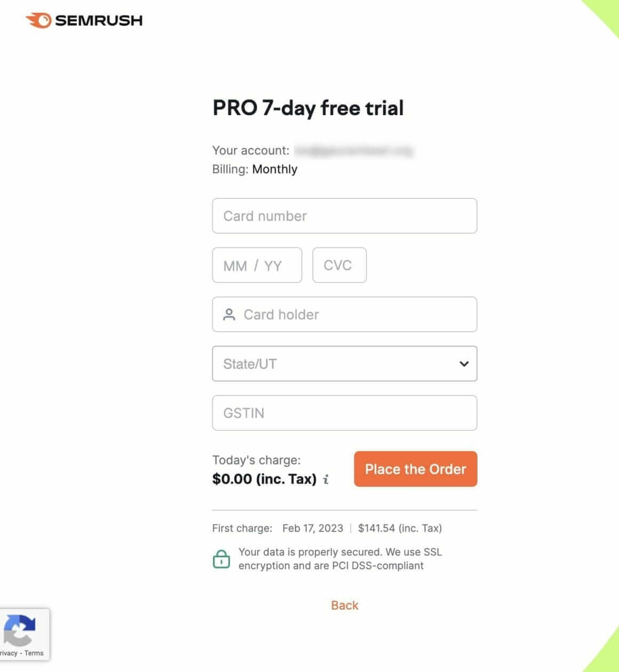Focus the GSTIN input field
Screen dimensions: 619x672
click(x=344, y=413)
